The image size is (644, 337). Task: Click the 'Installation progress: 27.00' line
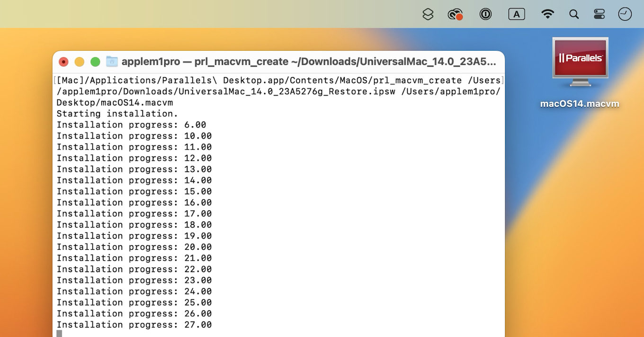(134, 325)
